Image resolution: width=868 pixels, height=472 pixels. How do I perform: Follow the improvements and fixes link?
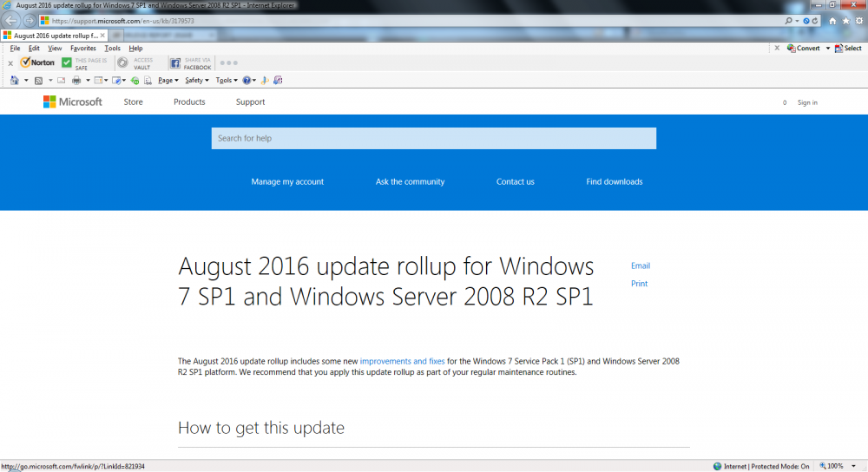click(x=403, y=361)
